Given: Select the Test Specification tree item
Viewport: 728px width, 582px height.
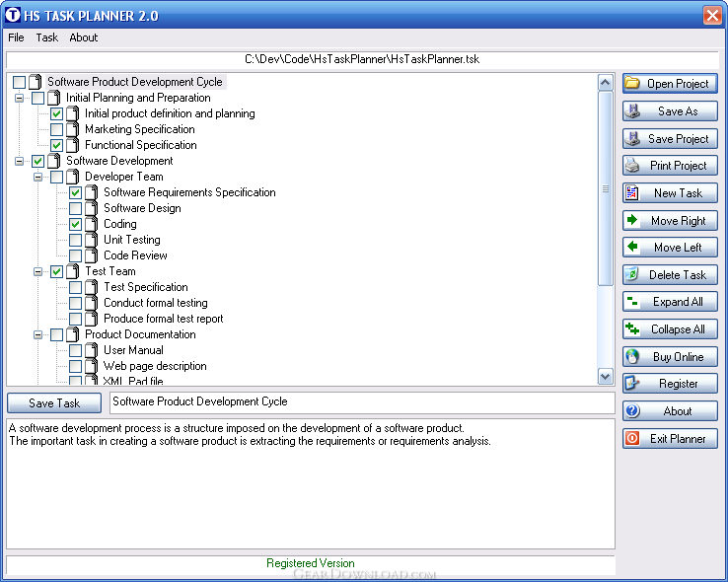Looking at the screenshot, I should pyautogui.click(x=146, y=287).
